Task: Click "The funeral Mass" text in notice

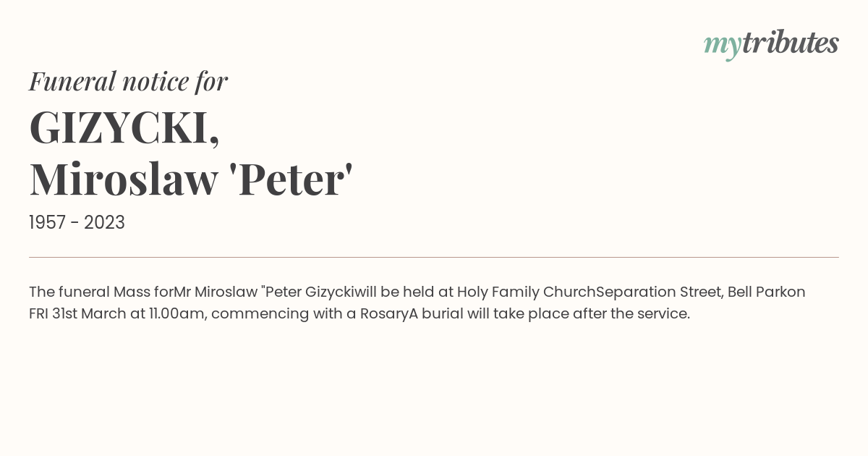Action: point(90,292)
